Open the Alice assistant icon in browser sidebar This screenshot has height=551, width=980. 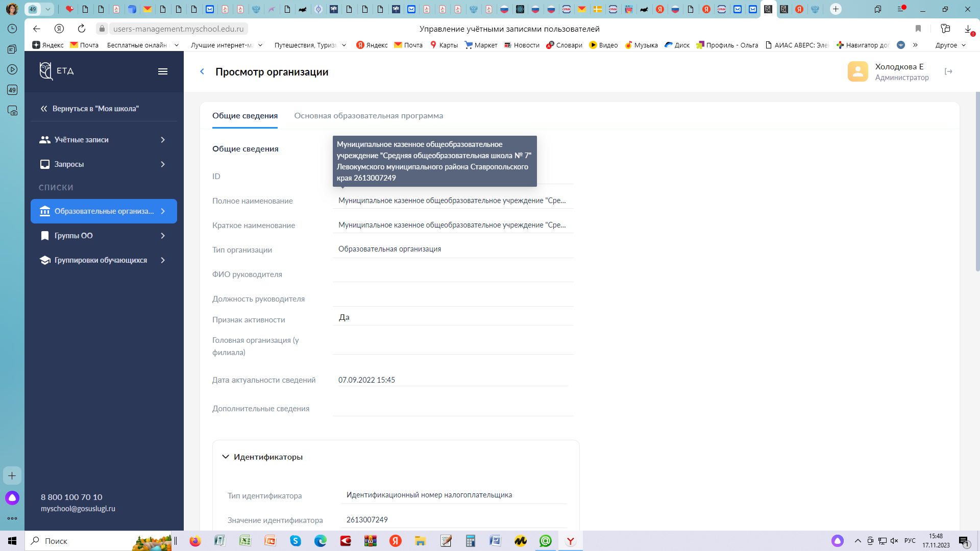(x=12, y=498)
